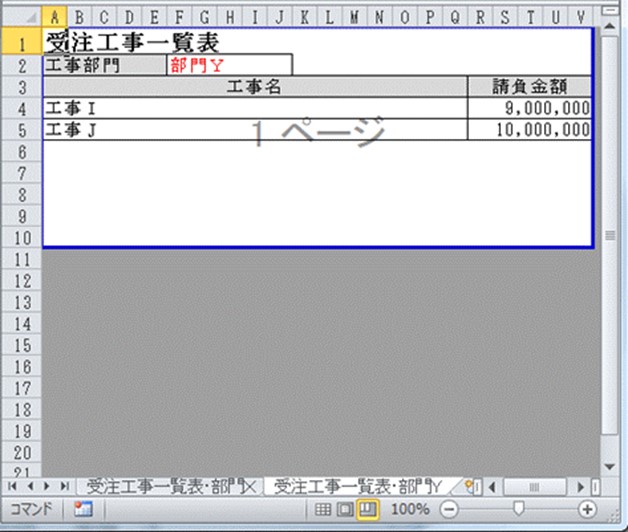Switch to Normal view in status bar
This screenshot has height=532, width=628.
[x=322, y=509]
